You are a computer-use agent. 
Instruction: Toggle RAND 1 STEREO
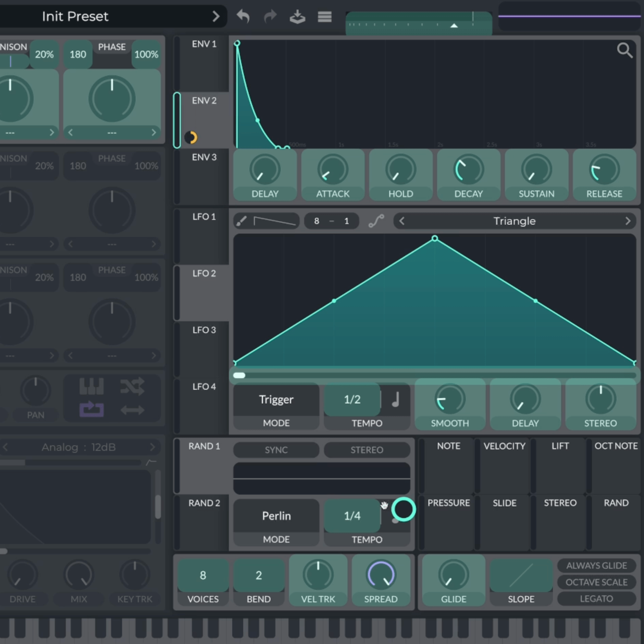click(x=367, y=450)
